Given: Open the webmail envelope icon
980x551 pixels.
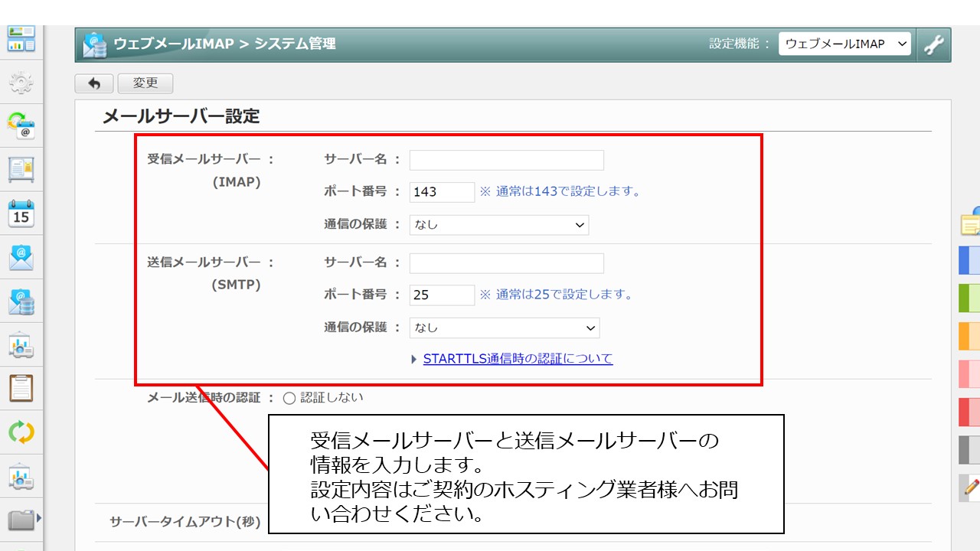Looking at the screenshot, I should (21, 257).
